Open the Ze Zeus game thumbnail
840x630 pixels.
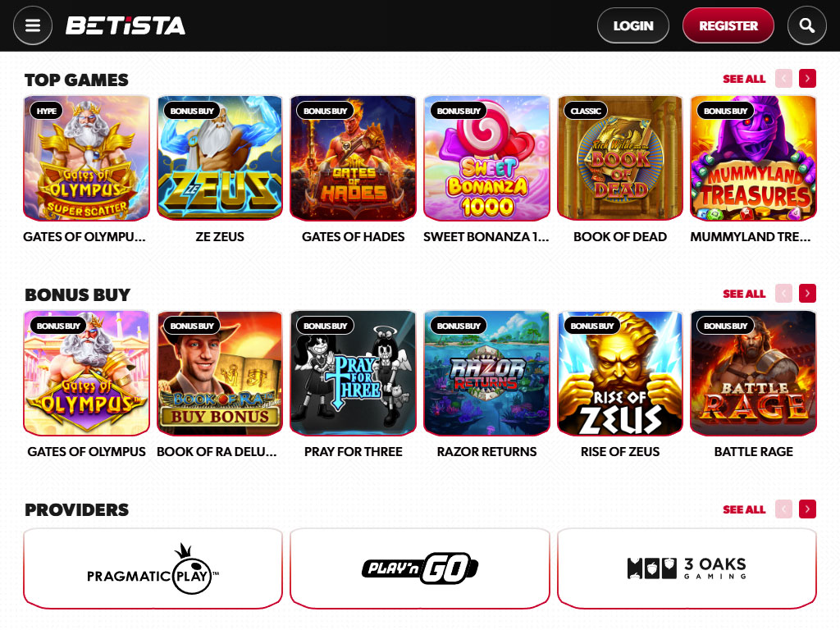pyautogui.click(x=220, y=158)
